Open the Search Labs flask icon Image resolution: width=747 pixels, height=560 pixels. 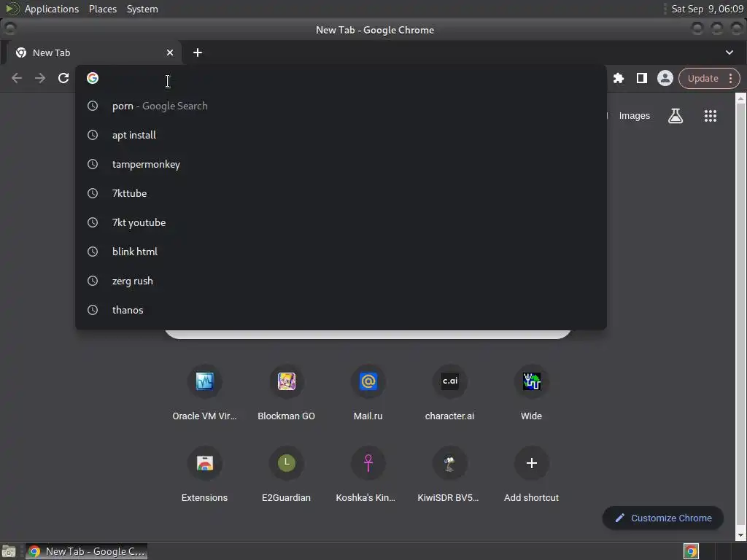(x=675, y=116)
